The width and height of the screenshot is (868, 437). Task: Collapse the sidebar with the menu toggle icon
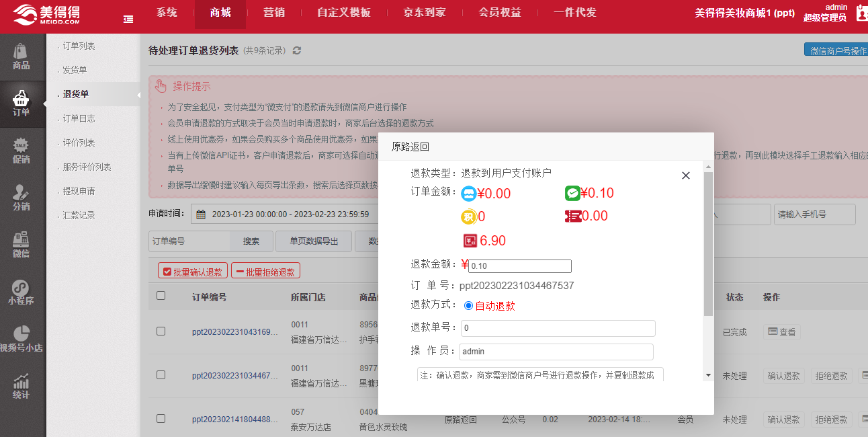pos(128,19)
